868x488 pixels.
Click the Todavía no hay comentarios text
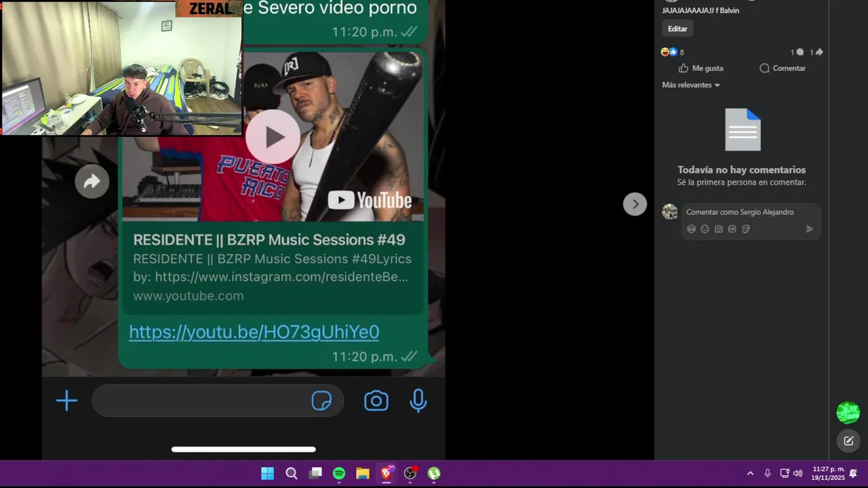[x=741, y=170]
